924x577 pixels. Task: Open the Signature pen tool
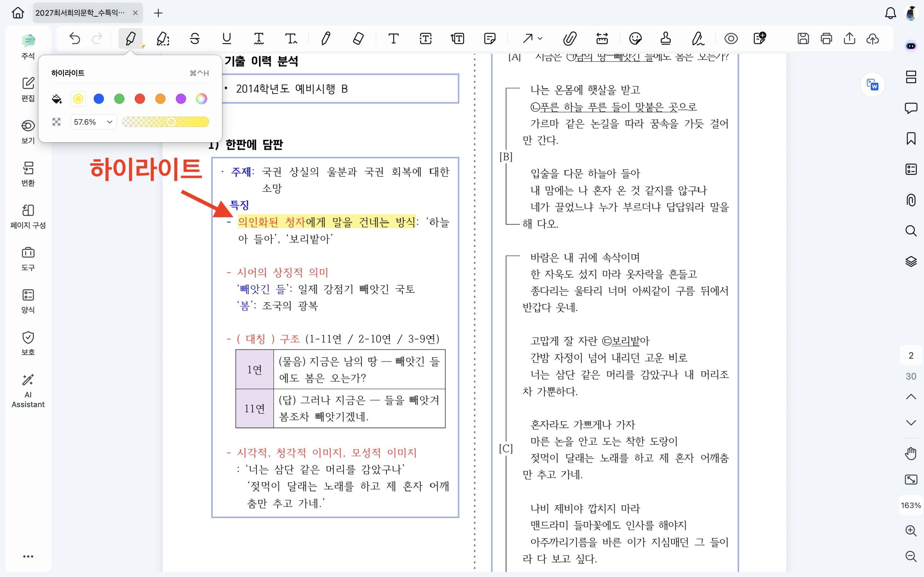point(698,38)
